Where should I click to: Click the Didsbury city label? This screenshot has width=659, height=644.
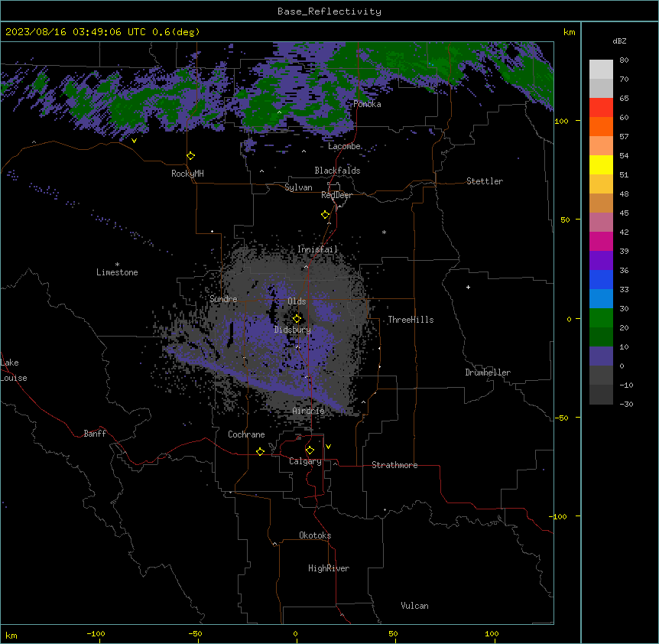pos(293,330)
